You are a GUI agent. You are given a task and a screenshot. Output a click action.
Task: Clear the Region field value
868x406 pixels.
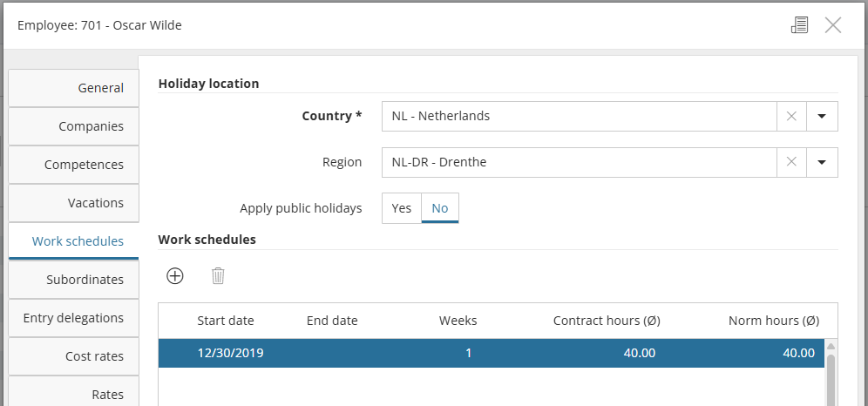point(791,162)
